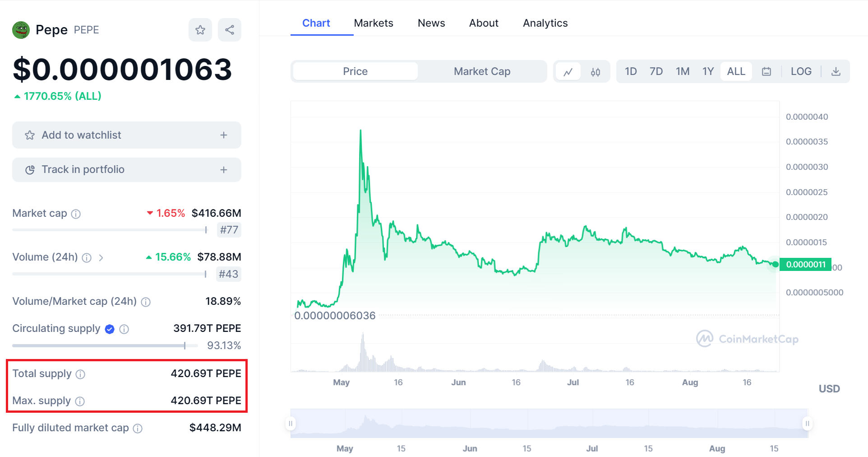Select the 1Y timeframe option
This screenshot has width=868, height=457.
(x=708, y=71)
